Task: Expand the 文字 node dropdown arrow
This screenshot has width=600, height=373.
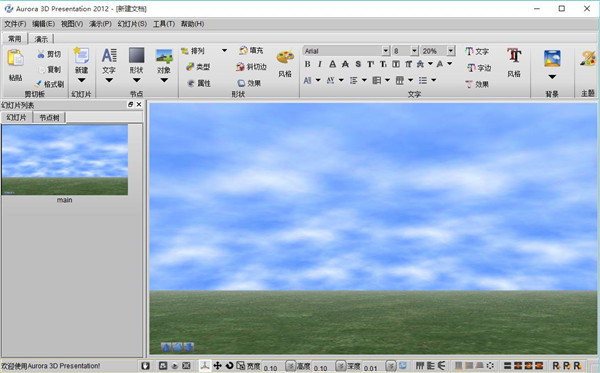Action: tap(109, 80)
